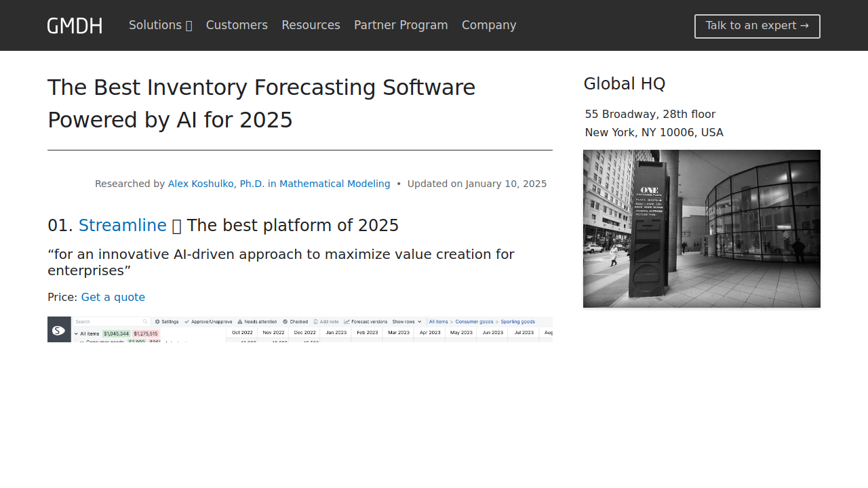This screenshot has width=868, height=488.
Task: Click the 'Researched by' label
Action: pyautogui.click(x=130, y=184)
